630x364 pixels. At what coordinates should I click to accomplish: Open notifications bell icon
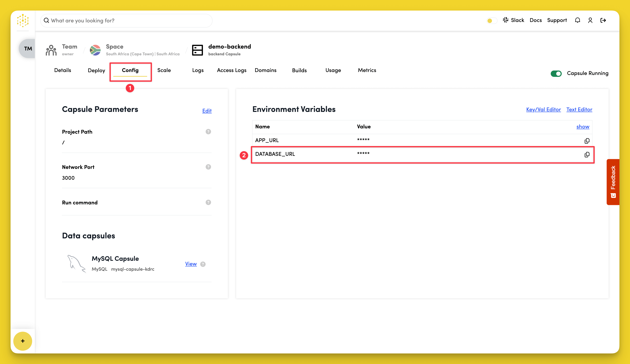tap(577, 20)
